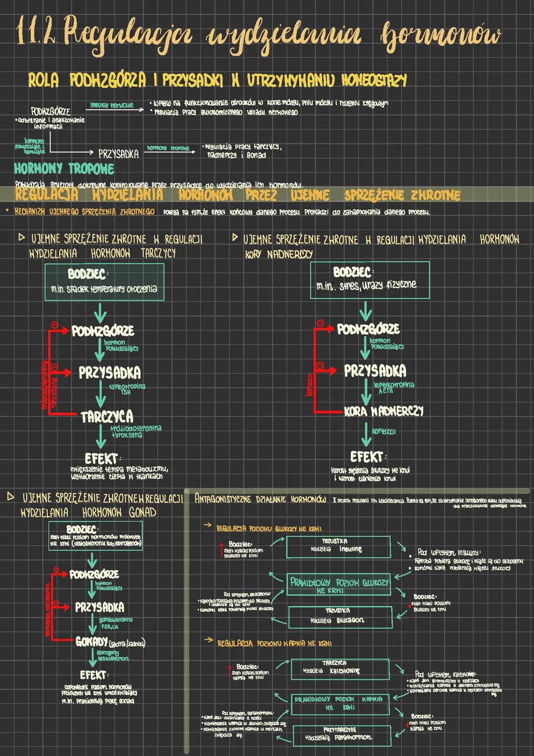The height and width of the screenshot is (756, 534).
Task: Select the red minus circle beside Gonady diagram's Podwzgórze
Action: (x=56, y=569)
